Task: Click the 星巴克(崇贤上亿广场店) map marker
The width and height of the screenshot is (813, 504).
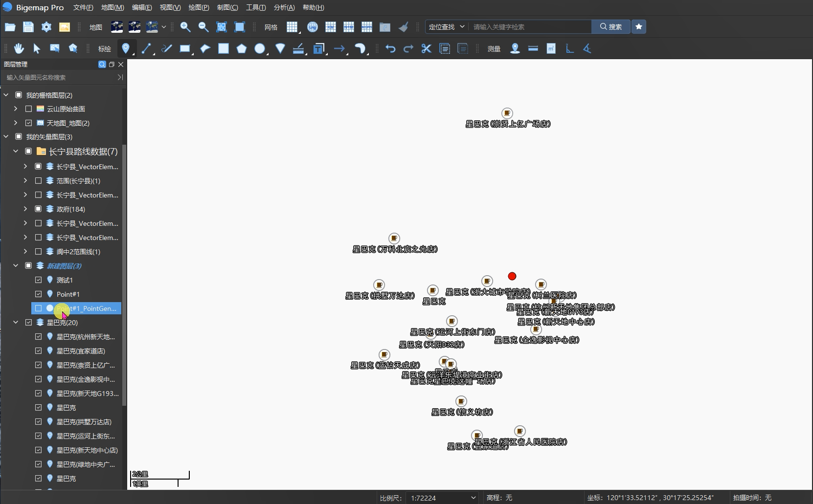Action: pos(507,113)
